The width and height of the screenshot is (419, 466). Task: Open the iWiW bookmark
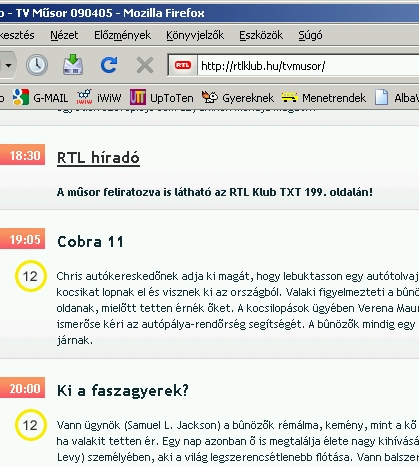click(109, 98)
